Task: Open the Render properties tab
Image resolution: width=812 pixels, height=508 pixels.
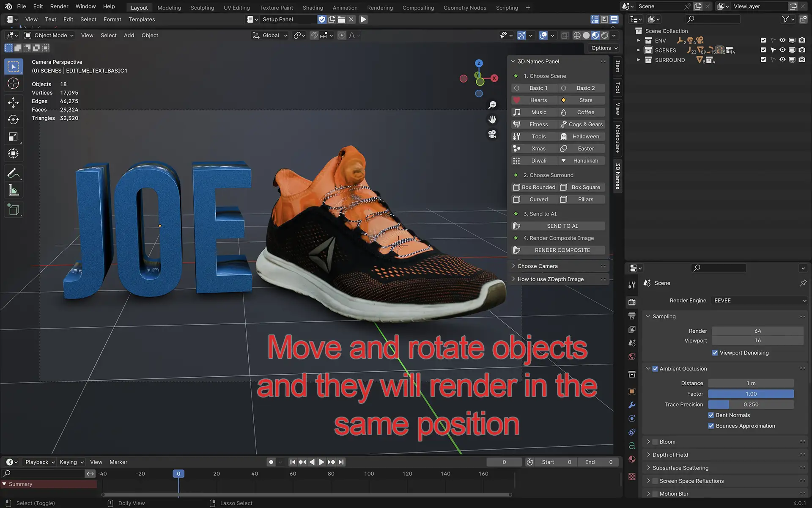Action: pyautogui.click(x=632, y=302)
